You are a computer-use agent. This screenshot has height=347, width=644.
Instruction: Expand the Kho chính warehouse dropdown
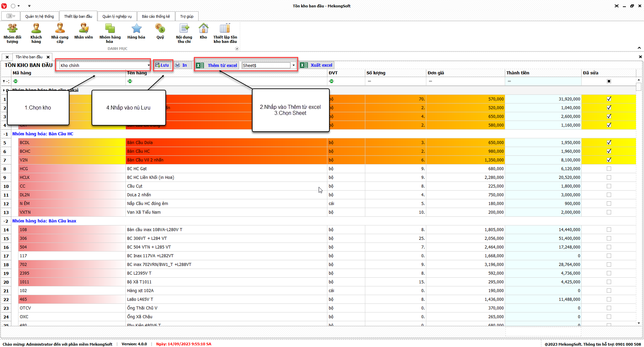point(148,65)
